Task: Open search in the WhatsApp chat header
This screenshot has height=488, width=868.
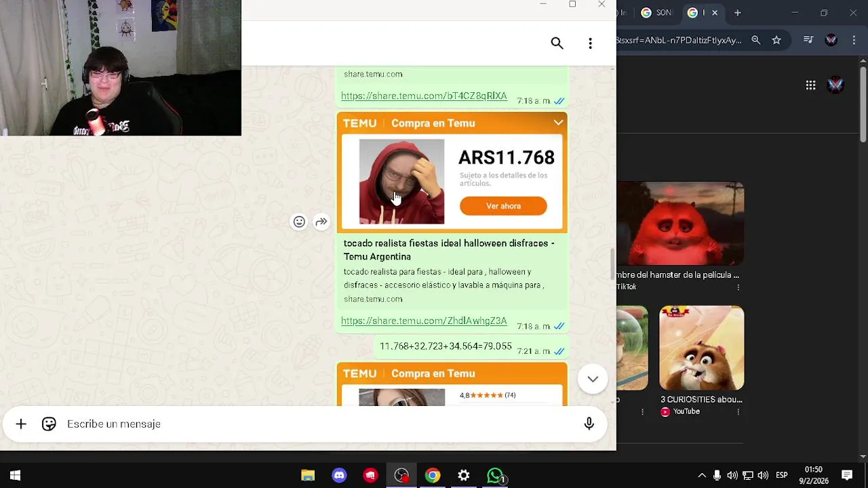Action: pos(557,43)
